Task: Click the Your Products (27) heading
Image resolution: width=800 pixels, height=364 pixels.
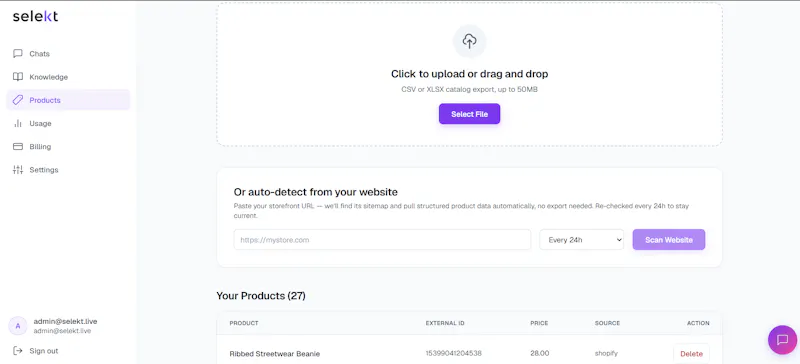Action: [261, 296]
